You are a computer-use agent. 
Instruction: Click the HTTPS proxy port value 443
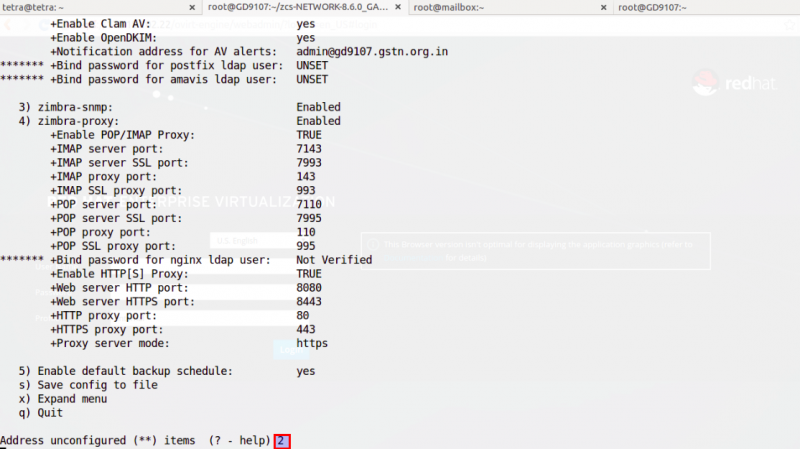point(306,329)
